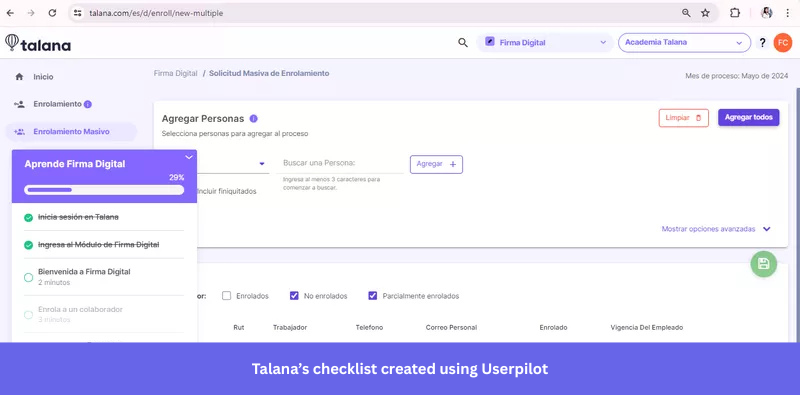This screenshot has width=800, height=395.
Task: Click Vigencia Del Empleado column header
Action: coord(646,328)
